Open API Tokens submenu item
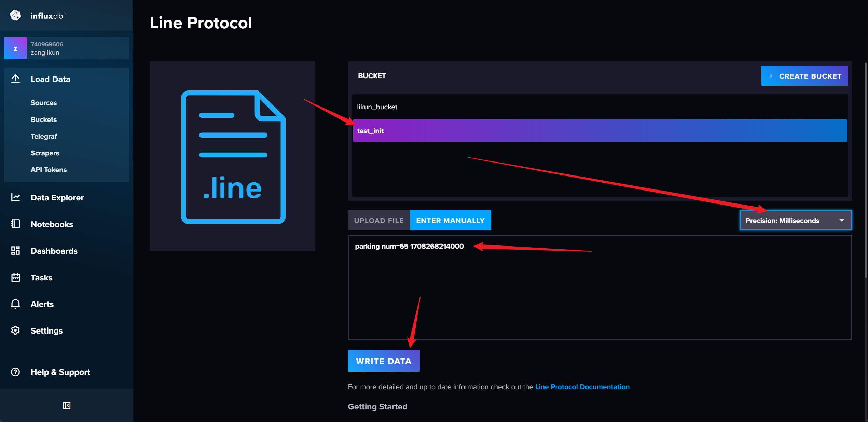The image size is (868, 422). (49, 170)
